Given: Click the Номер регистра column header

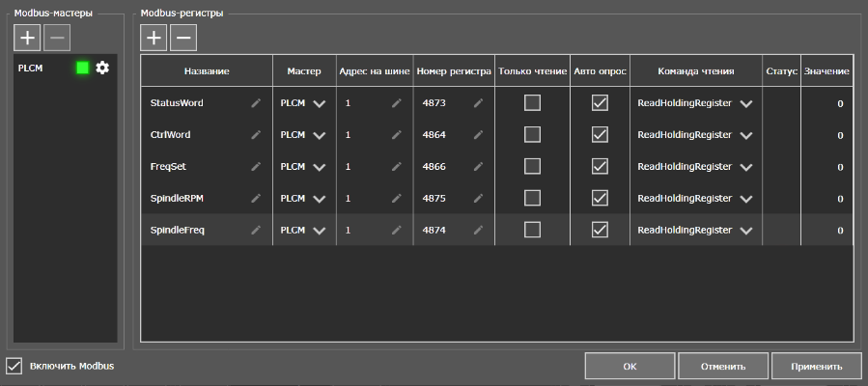Looking at the screenshot, I should click(x=454, y=71).
